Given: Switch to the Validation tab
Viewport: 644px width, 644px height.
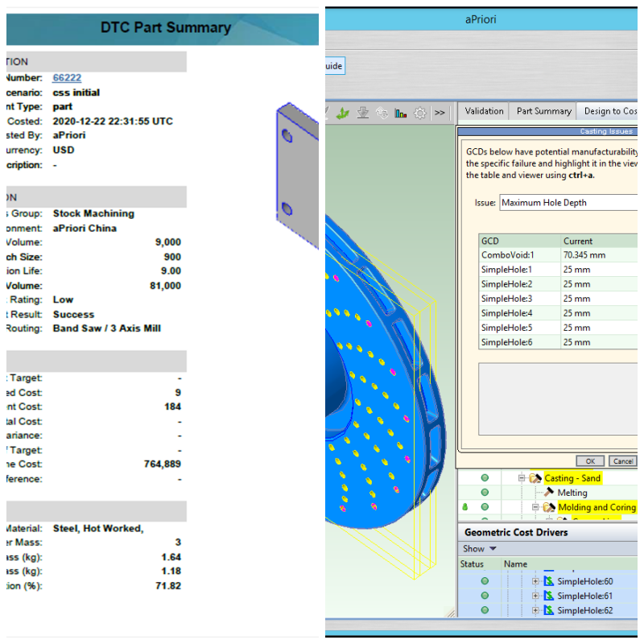Looking at the screenshot, I should click(484, 111).
